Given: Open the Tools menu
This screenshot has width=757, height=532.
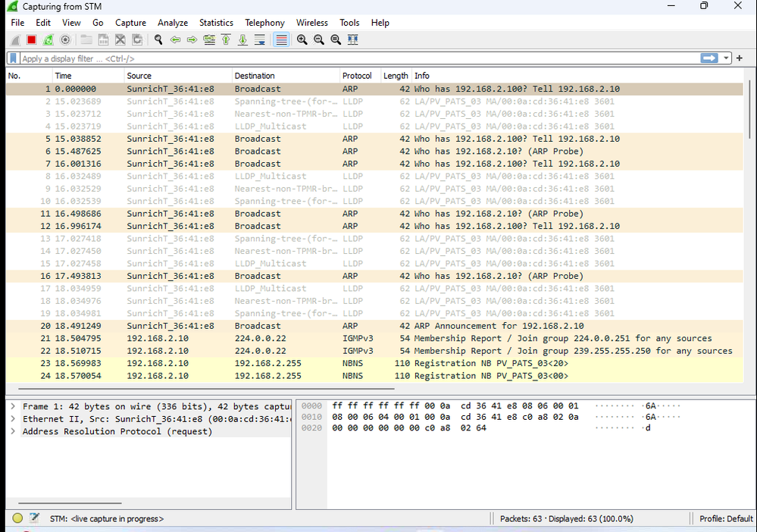Looking at the screenshot, I should tap(349, 23).
